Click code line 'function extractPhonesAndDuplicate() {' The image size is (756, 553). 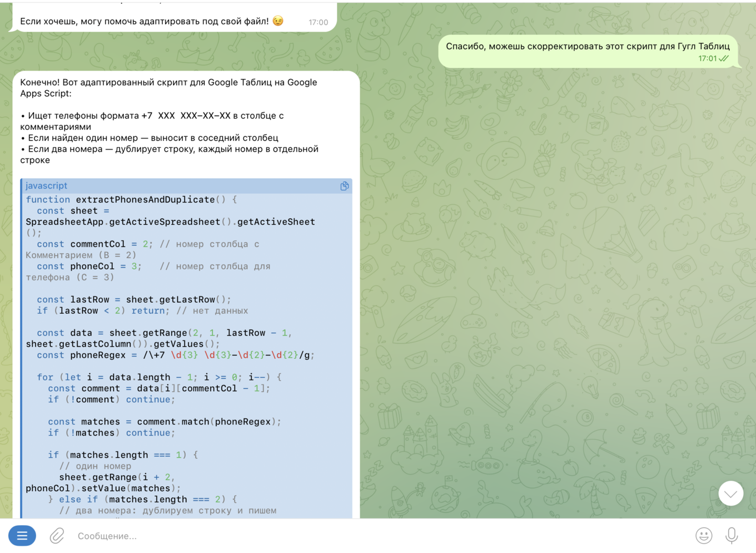pos(131,200)
